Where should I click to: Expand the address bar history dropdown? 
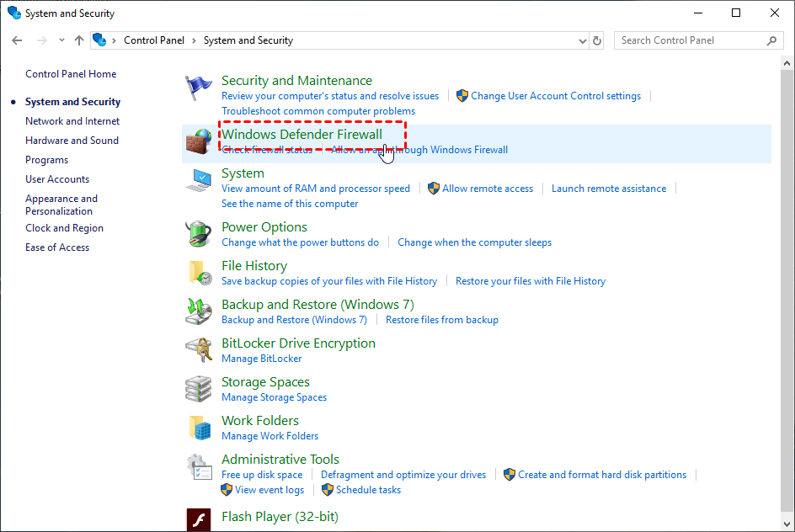[583, 40]
